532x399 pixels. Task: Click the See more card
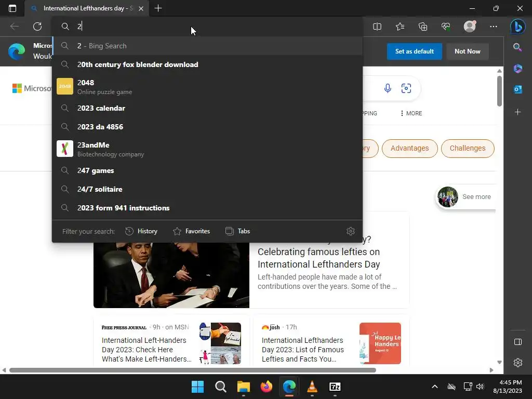pos(465,197)
